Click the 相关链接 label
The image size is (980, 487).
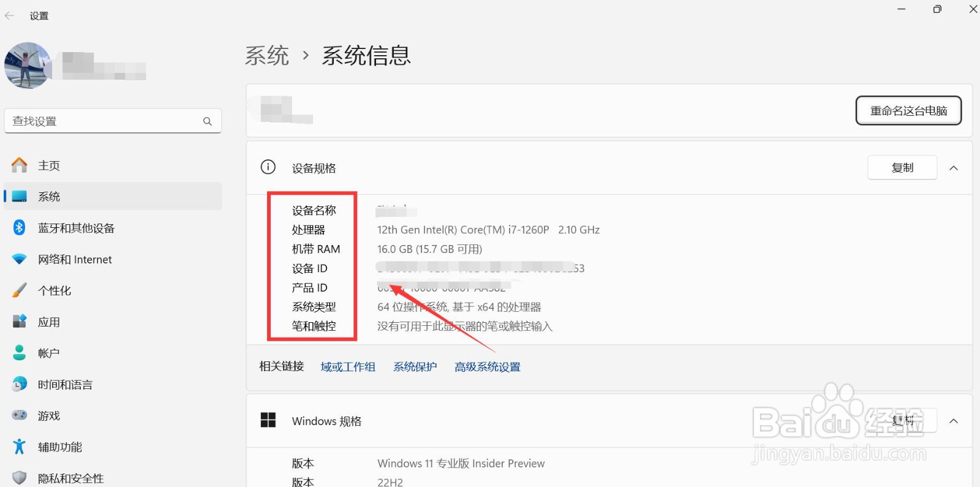point(282,366)
